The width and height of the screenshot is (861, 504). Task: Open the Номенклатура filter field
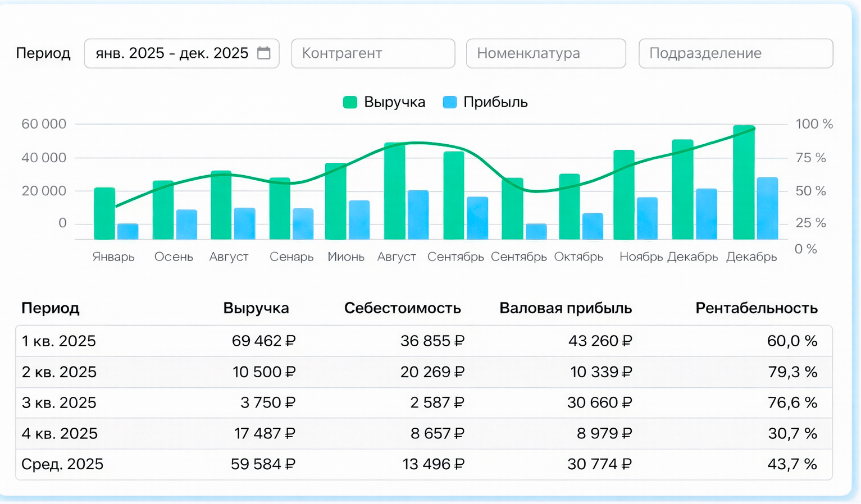tap(545, 53)
